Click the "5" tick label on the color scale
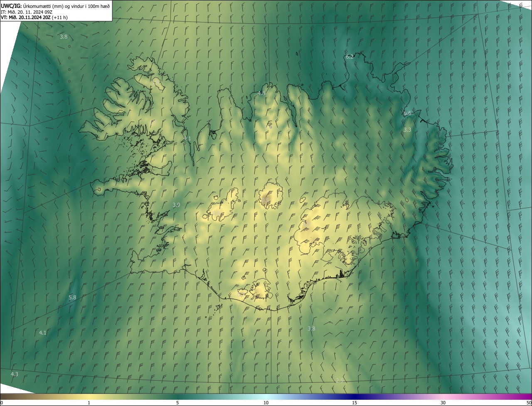532x406 pixels. point(177,403)
